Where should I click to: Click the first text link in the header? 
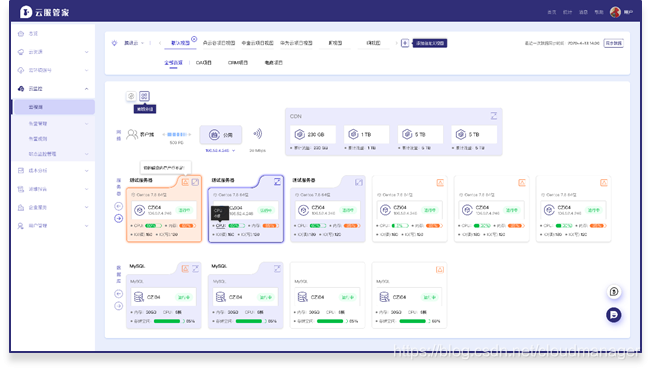551,12
